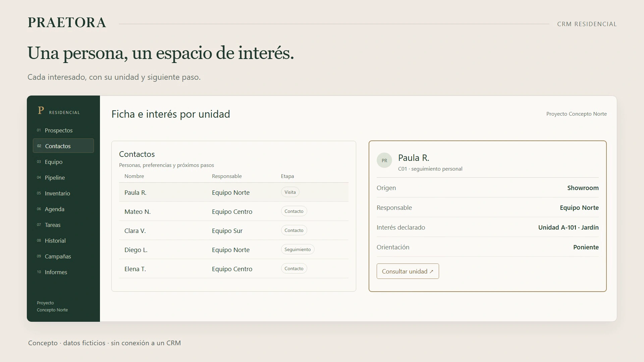Open Pipeline from the sidebar
Image resolution: width=644 pixels, height=362 pixels.
click(x=63, y=178)
